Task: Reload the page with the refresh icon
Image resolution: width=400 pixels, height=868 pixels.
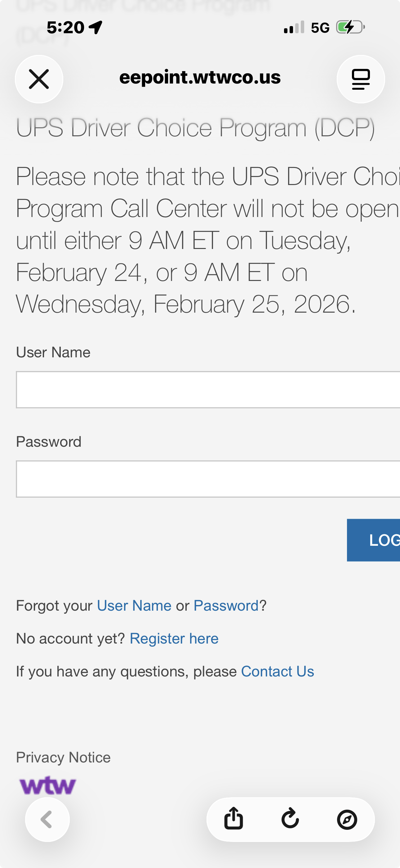Action: tap(290, 818)
